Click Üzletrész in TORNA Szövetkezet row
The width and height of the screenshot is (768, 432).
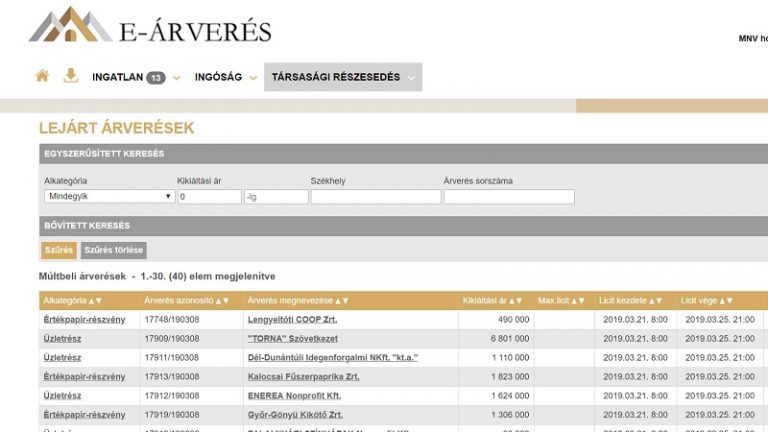point(62,338)
